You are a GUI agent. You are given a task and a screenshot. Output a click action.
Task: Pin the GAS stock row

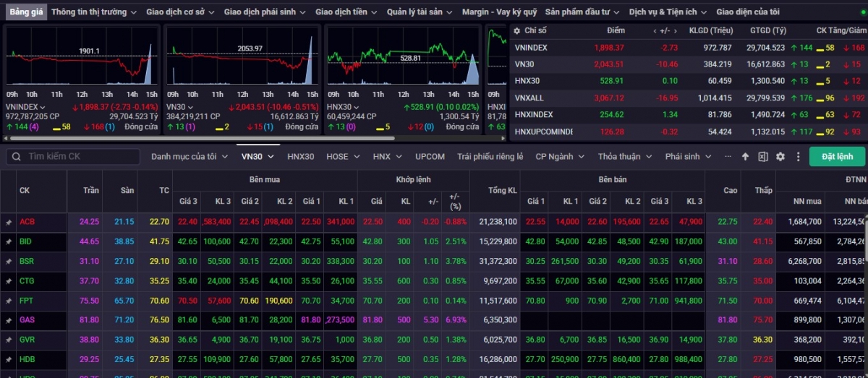coord(9,319)
